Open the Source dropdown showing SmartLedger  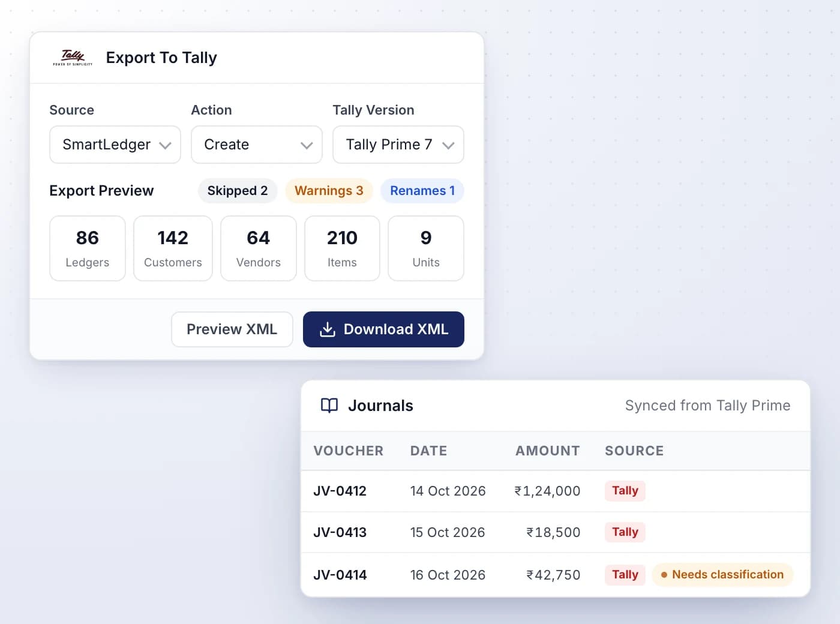coord(115,145)
